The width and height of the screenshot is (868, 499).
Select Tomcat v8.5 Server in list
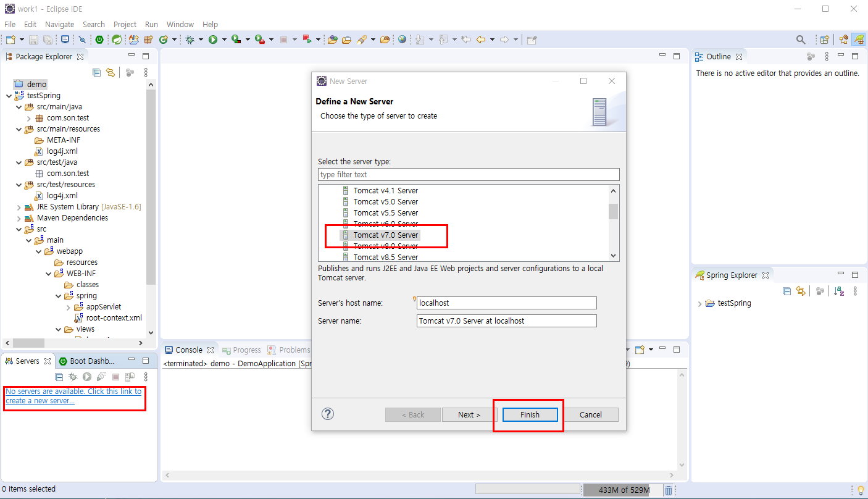pyautogui.click(x=386, y=257)
